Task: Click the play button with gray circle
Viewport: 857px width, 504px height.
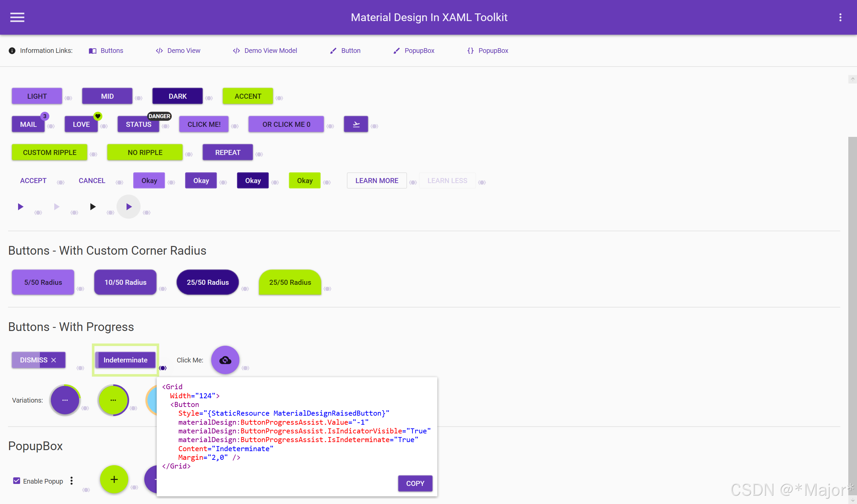Action: (129, 206)
